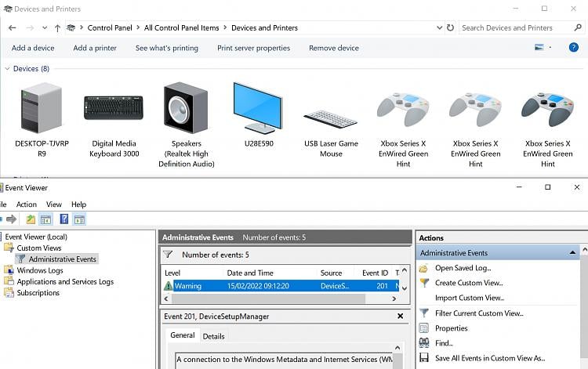Refresh the Devices and Printers address bar
The height and width of the screenshot is (369, 588).
tap(450, 27)
